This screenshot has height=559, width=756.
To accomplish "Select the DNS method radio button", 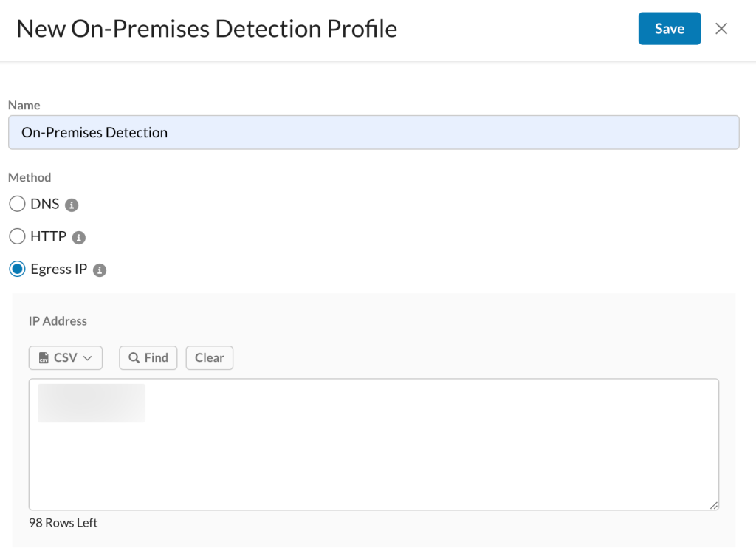I will click(x=17, y=204).
